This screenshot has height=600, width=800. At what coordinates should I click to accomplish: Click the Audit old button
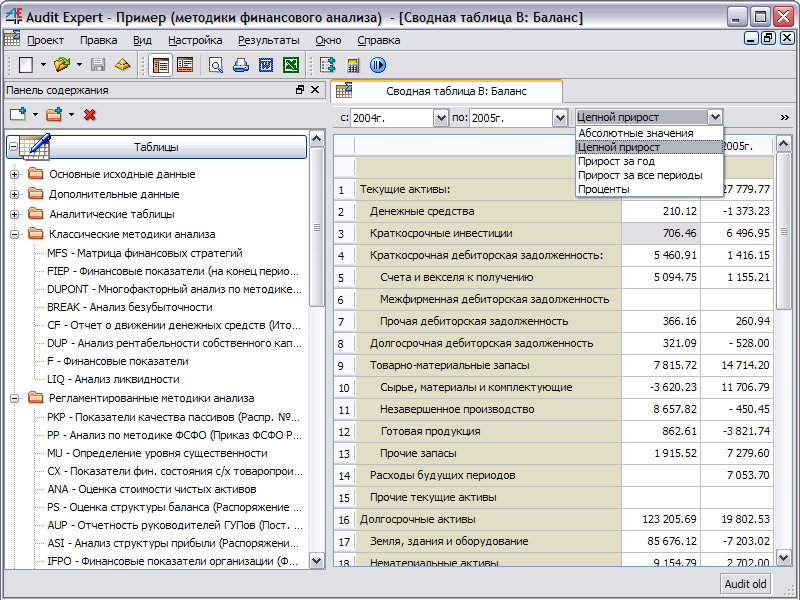coord(745,584)
